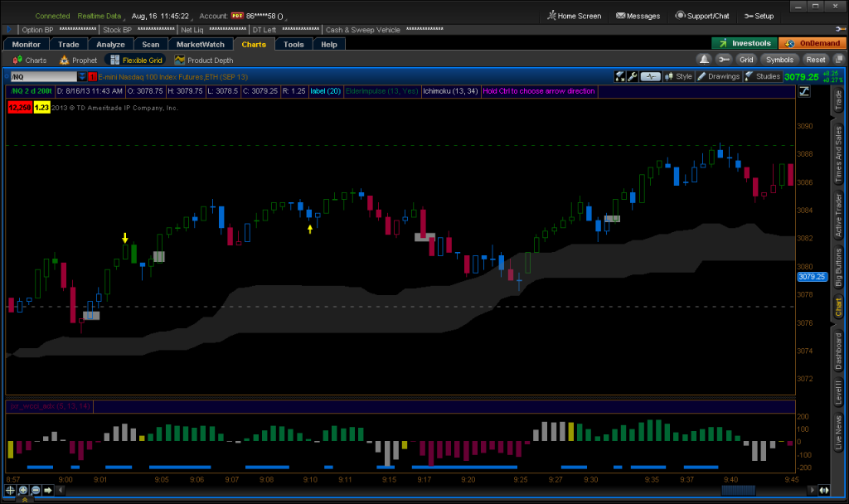Click the /NQ symbol input field
The height and width of the screenshot is (504, 849).
tap(44, 77)
